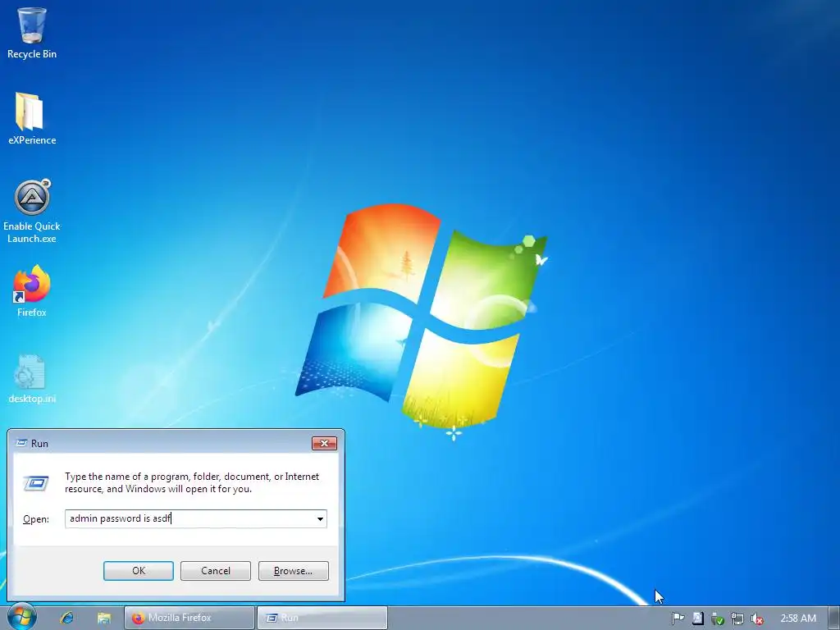Screen dimensions: 840x630
Task: Click the 'Type the name of a program' description text
Action: pos(192,482)
